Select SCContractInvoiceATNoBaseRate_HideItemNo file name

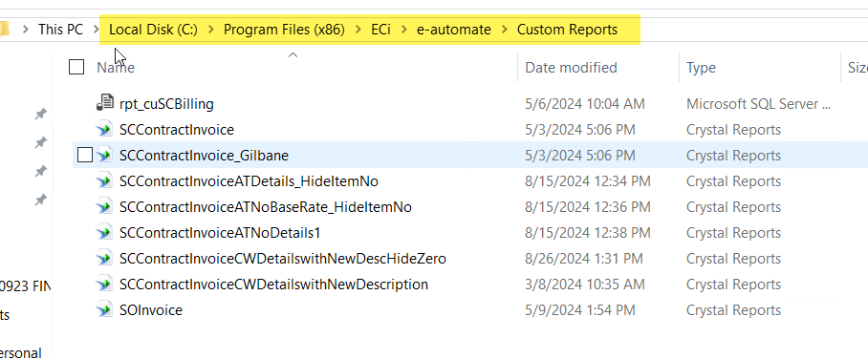[265, 207]
